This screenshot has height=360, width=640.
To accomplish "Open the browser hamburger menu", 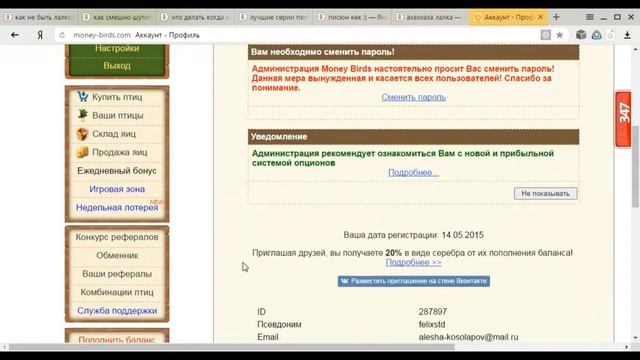I will pos(590,17).
